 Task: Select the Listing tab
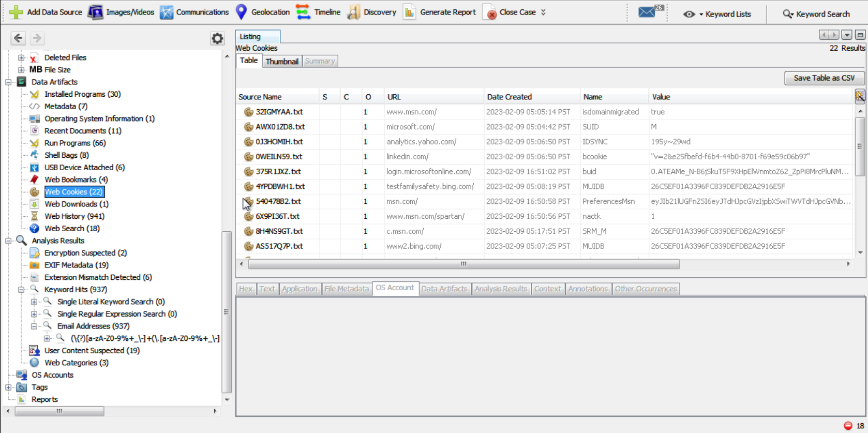tap(258, 36)
